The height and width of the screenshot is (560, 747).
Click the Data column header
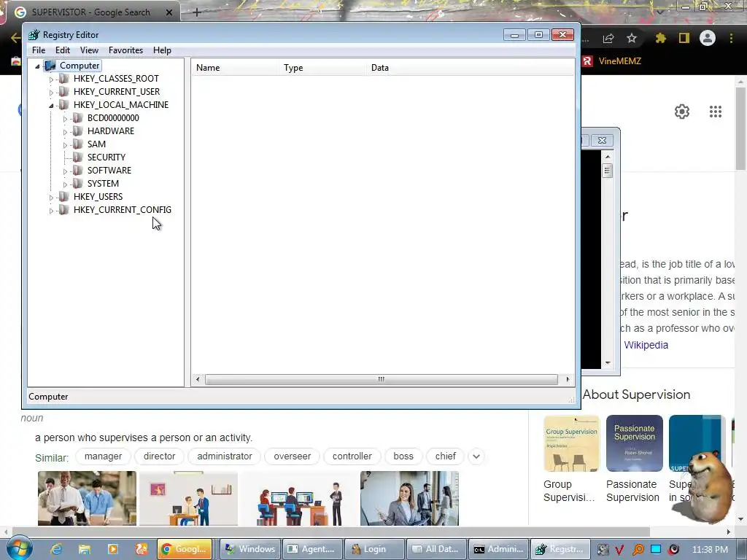tap(471, 68)
